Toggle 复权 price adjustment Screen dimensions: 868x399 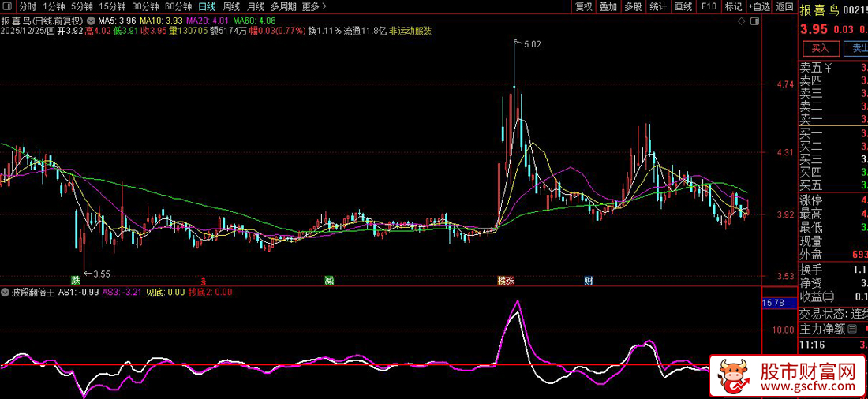(584, 6)
